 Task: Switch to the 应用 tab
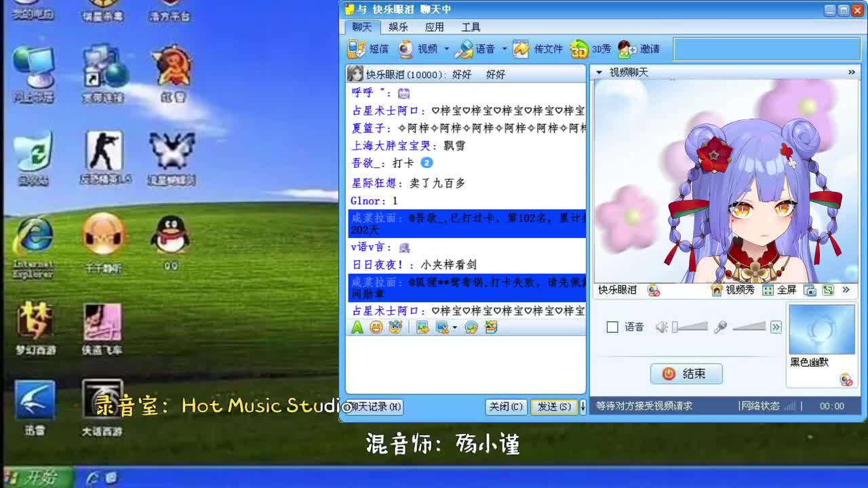[434, 27]
